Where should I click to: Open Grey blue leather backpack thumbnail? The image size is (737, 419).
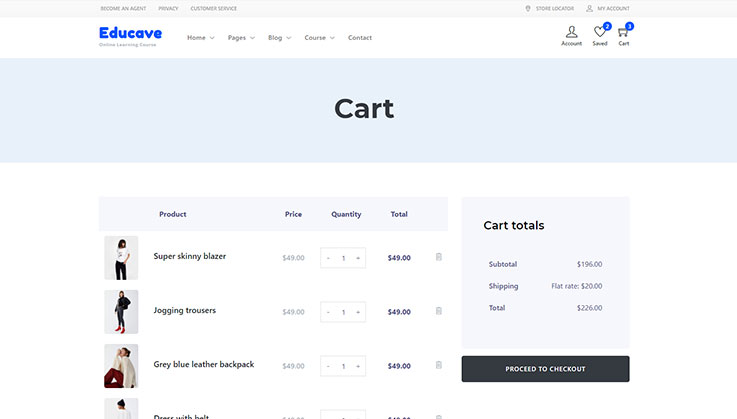pos(121,366)
